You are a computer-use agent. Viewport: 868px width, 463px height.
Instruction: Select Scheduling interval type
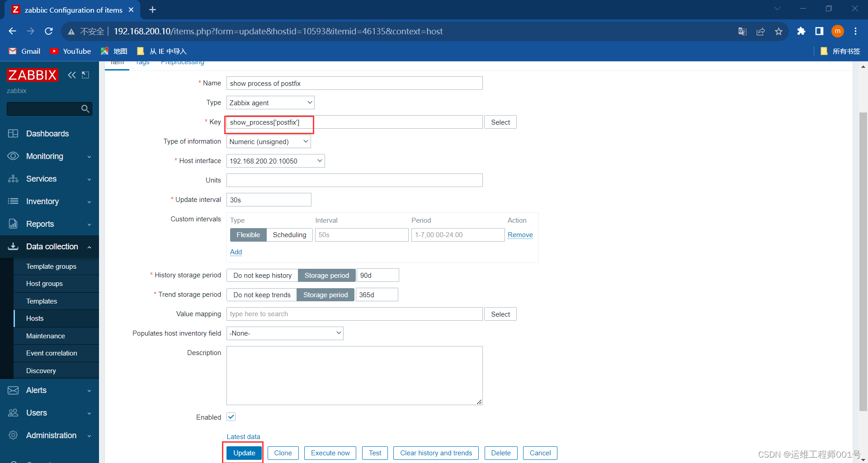click(289, 235)
